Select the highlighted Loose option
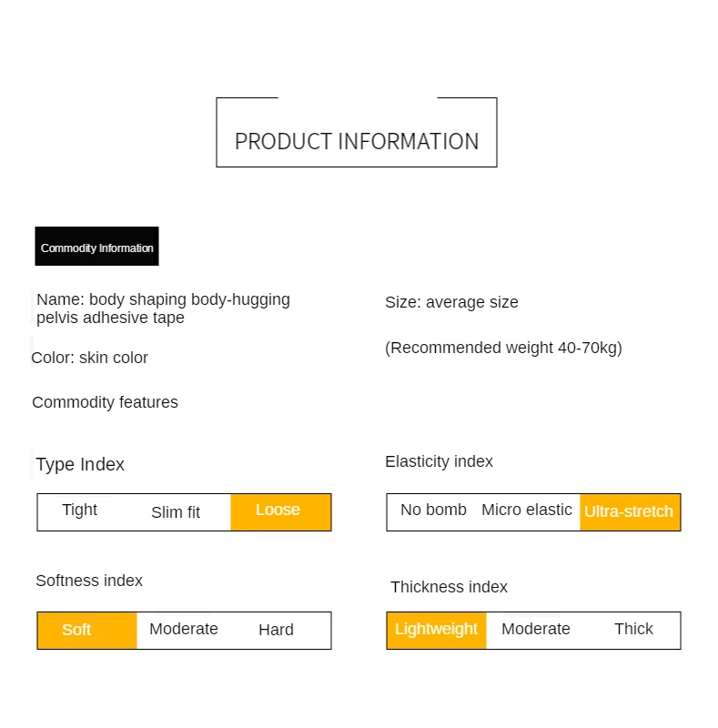Viewport: 718px width, 728px height. coord(279,511)
